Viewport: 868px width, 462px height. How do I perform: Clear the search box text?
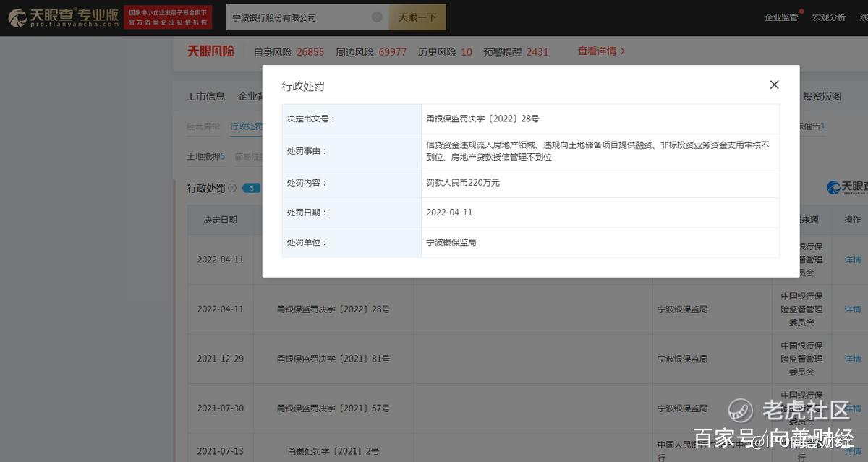(x=377, y=17)
